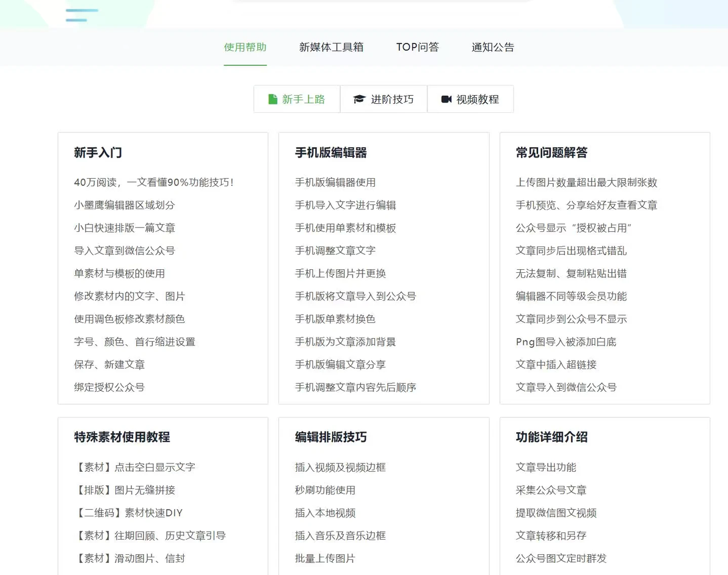Screen dimensions: 728x575
Task: View the 使用调色板修改素材颜色 tutorial
Action: [x=129, y=319]
